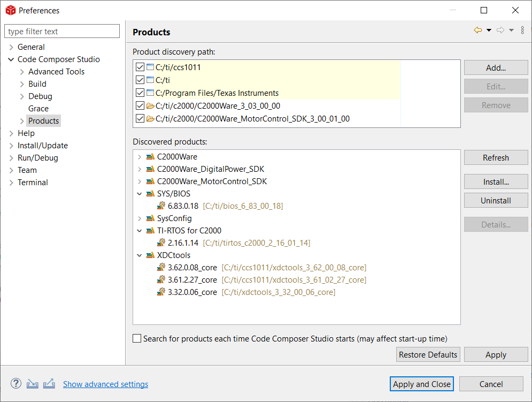Uncheck the C:/Program Files/Texas Instruments path
The width and height of the screenshot is (532, 402).
140,93
